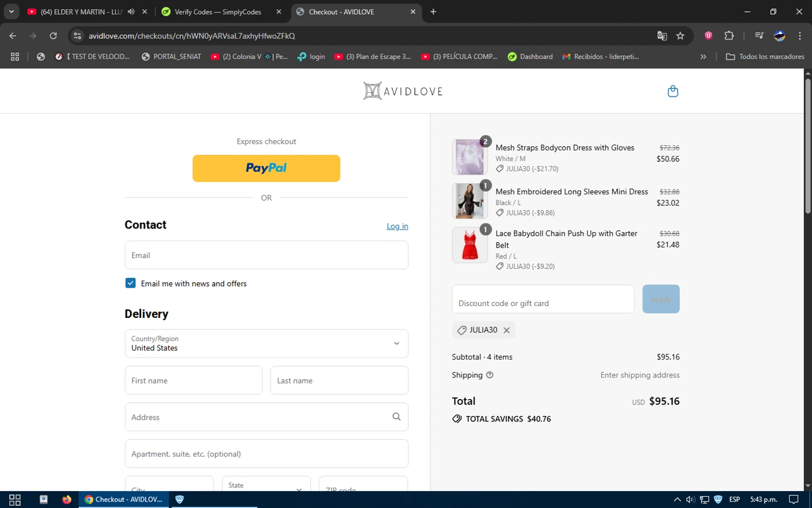Go back to the previous page

point(13,36)
